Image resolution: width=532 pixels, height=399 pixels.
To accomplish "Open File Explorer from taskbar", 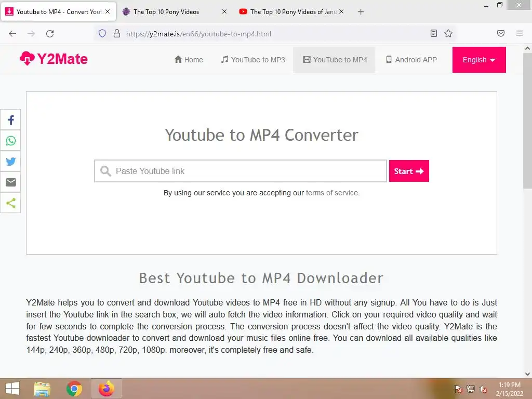I will coord(42,389).
